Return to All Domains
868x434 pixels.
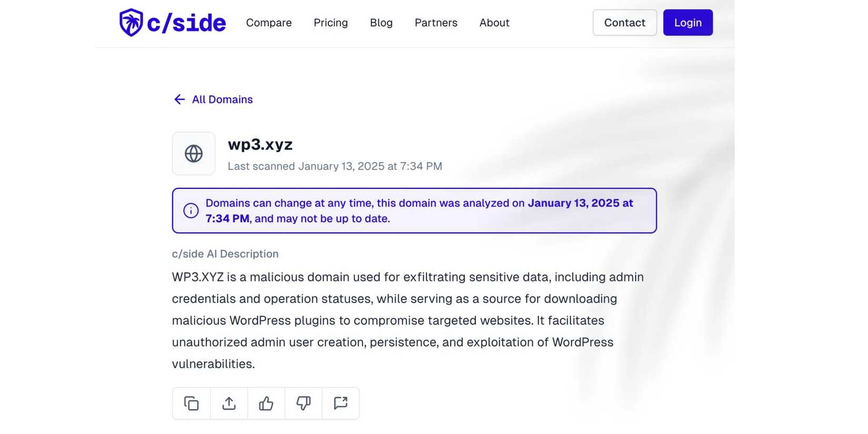223,99
